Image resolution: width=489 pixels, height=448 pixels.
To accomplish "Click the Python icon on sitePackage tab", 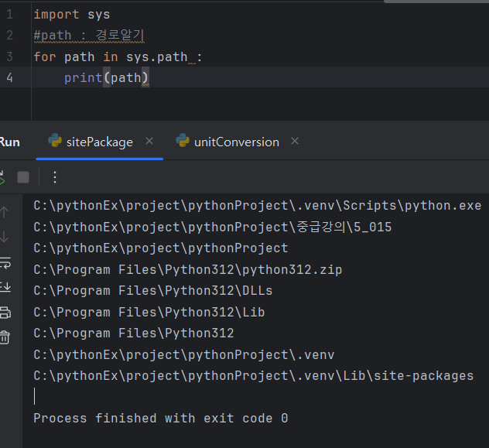I will pos(55,141).
